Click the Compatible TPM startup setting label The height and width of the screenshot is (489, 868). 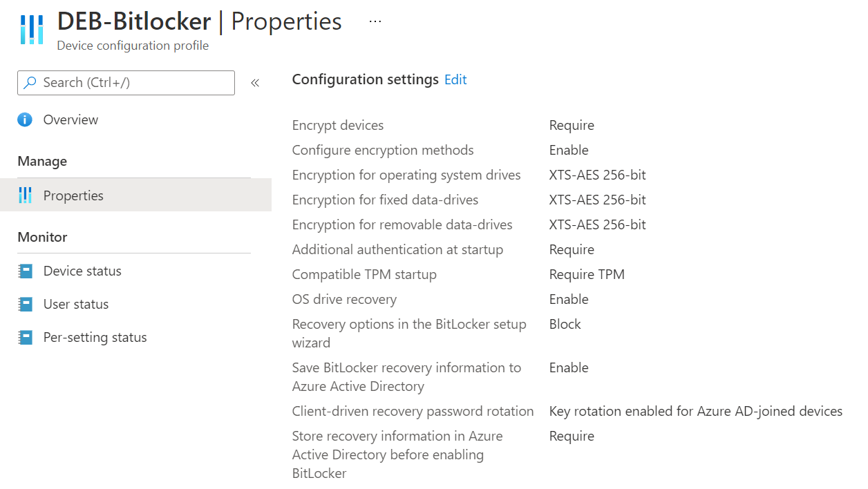coord(364,274)
